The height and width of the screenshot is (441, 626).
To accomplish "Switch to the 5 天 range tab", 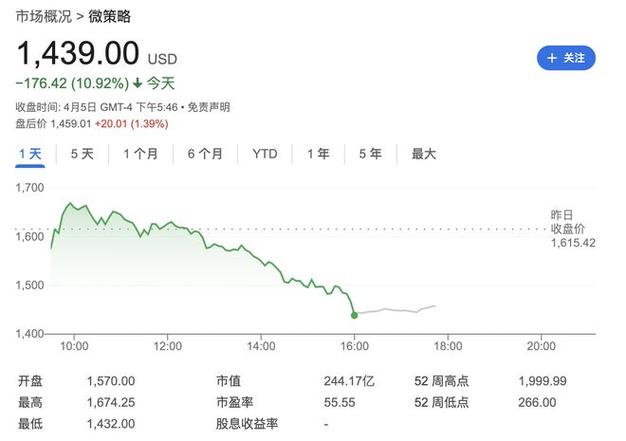I will pyautogui.click(x=82, y=154).
